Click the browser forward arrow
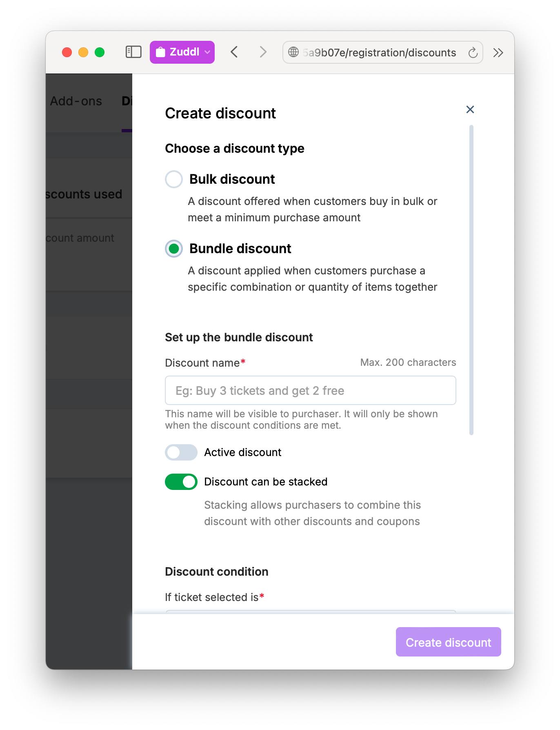The image size is (560, 730). [x=263, y=52]
